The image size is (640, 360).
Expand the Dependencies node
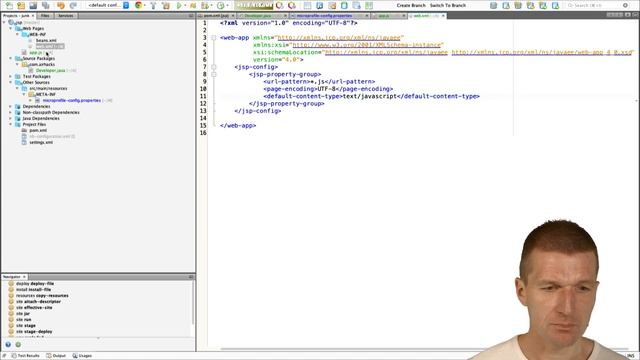point(11,107)
